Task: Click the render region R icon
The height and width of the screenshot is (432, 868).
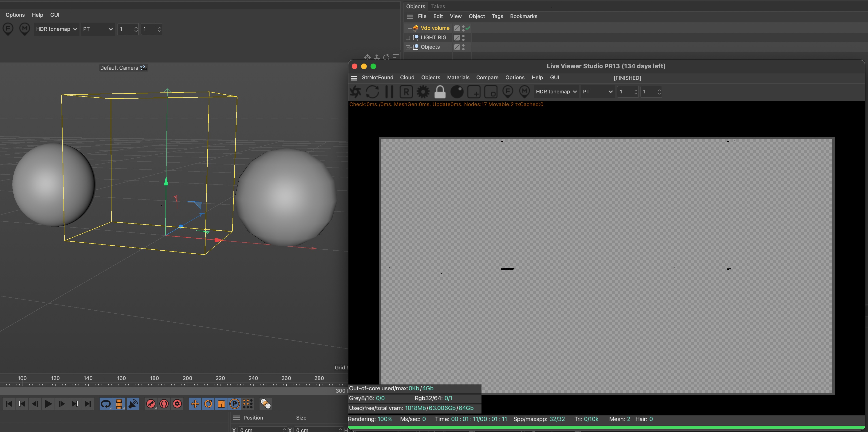Action: tap(406, 91)
